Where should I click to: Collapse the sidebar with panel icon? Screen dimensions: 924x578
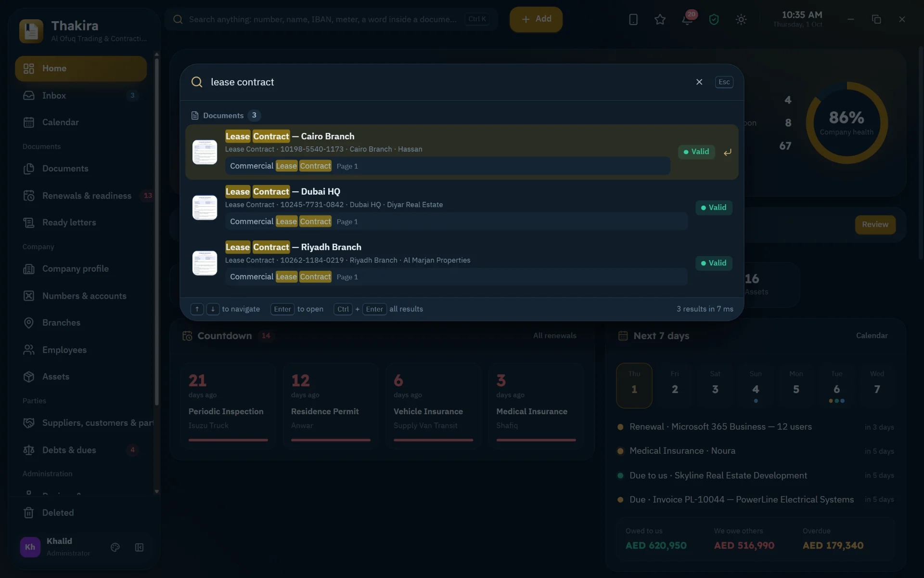tap(140, 547)
